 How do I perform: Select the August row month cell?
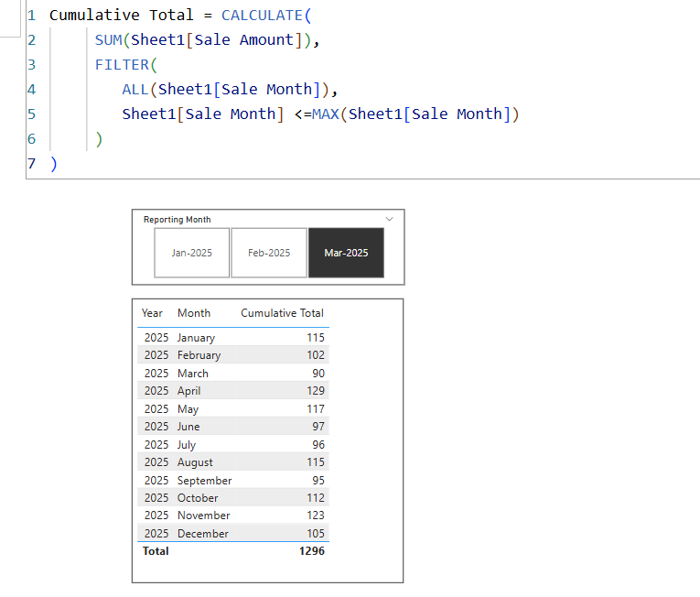(195, 462)
